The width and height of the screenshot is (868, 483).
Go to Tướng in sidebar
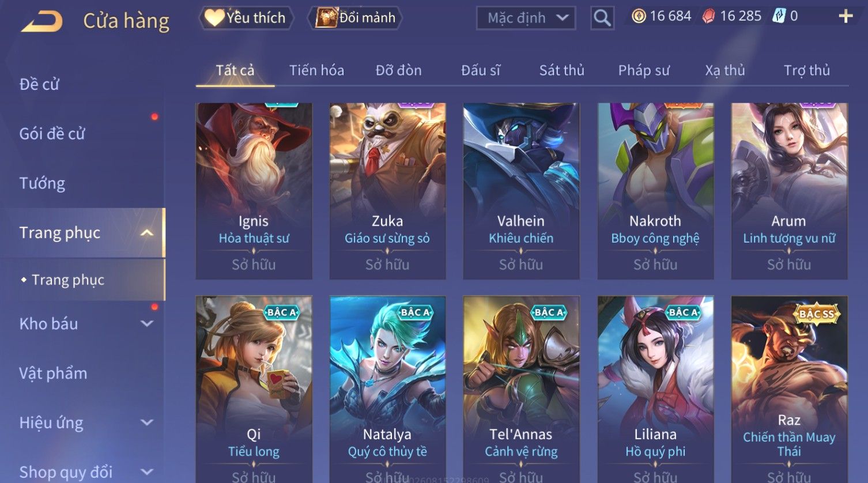point(42,183)
